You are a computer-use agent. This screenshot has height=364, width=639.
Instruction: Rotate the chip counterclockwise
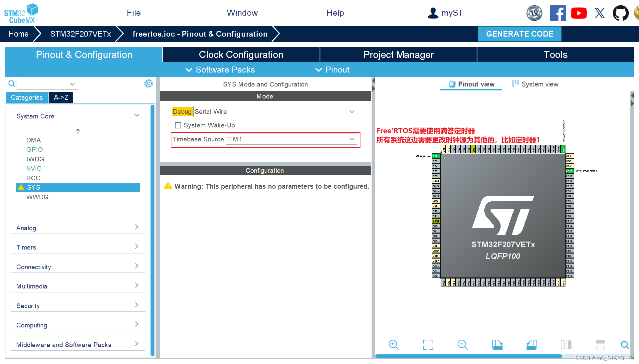tap(532, 345)
